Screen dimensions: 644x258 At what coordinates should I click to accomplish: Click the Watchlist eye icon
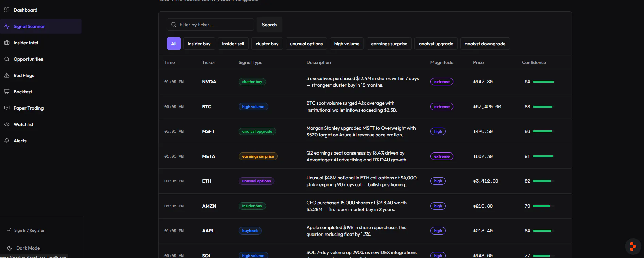[x=7, y=124]
